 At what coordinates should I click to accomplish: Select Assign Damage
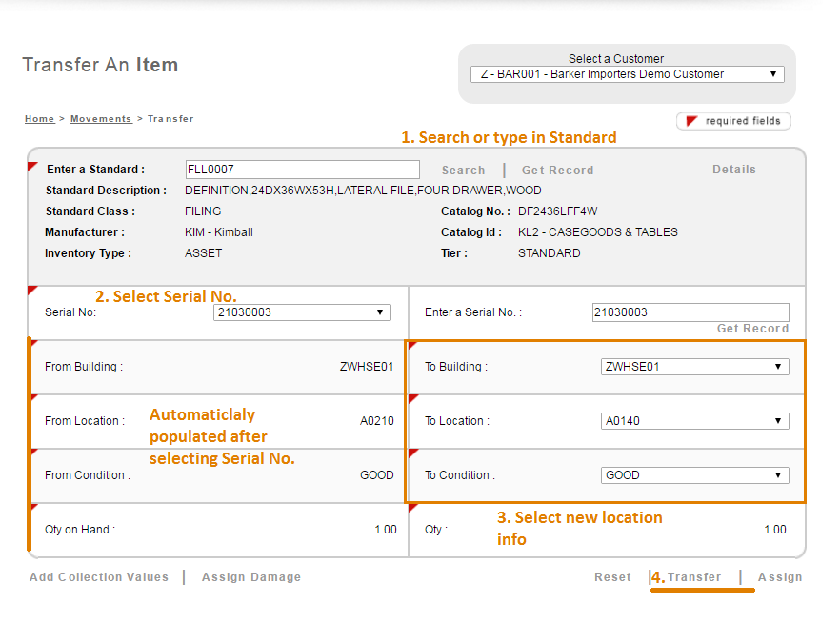(251, 577)
